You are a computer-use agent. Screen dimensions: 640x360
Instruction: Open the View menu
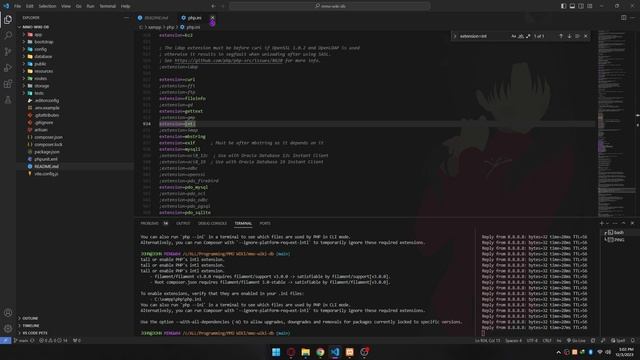coord(66,6)
